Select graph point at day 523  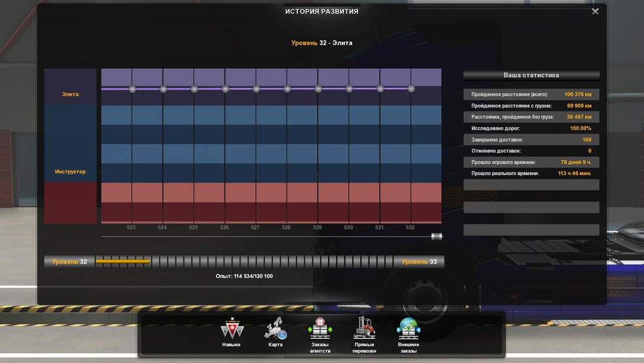[132, 89]
